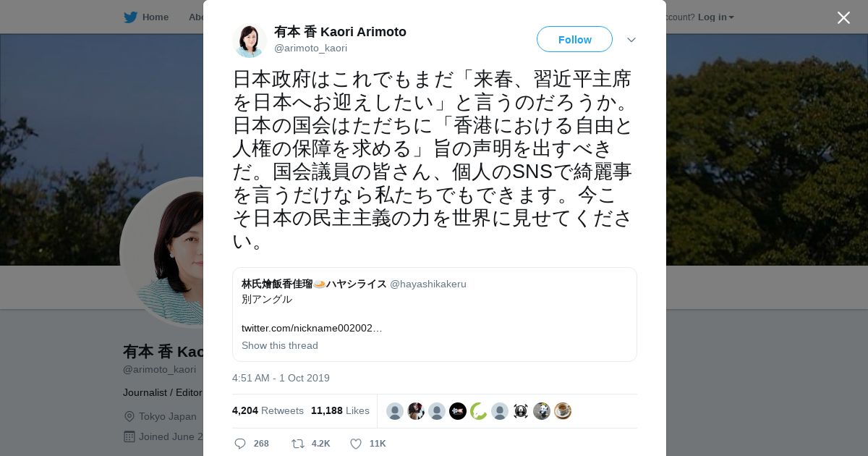
Task: View the 4,204 Retweets list
Action: click(x=268, y=410)
